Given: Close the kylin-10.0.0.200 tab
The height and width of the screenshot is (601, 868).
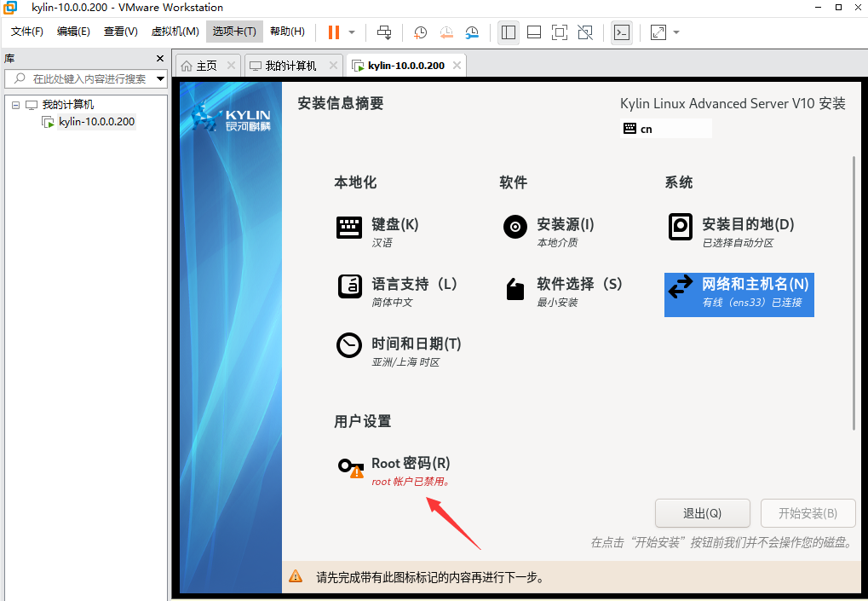Looking at the screenshot, I should coord(457,66).
